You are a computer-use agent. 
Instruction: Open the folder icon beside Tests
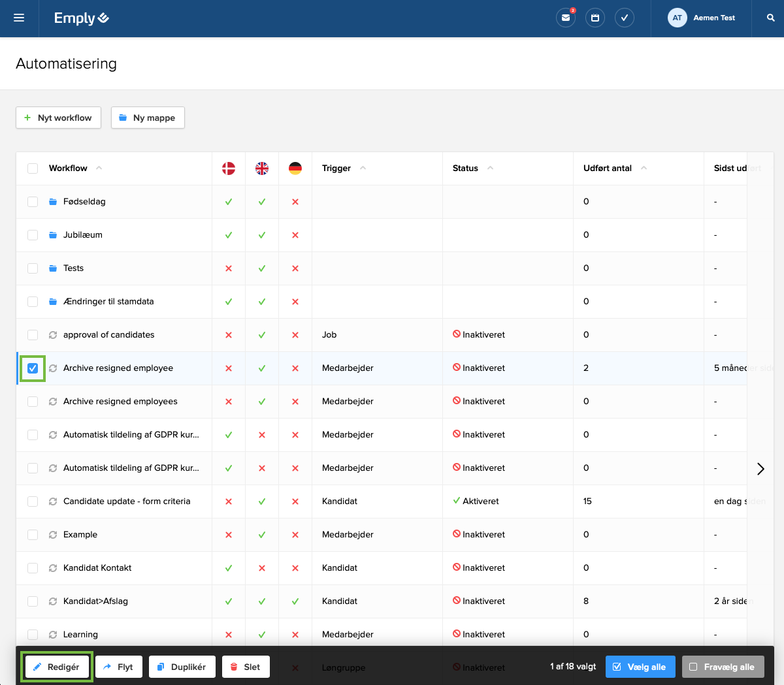pyautogui.click(x=52, y=268)
